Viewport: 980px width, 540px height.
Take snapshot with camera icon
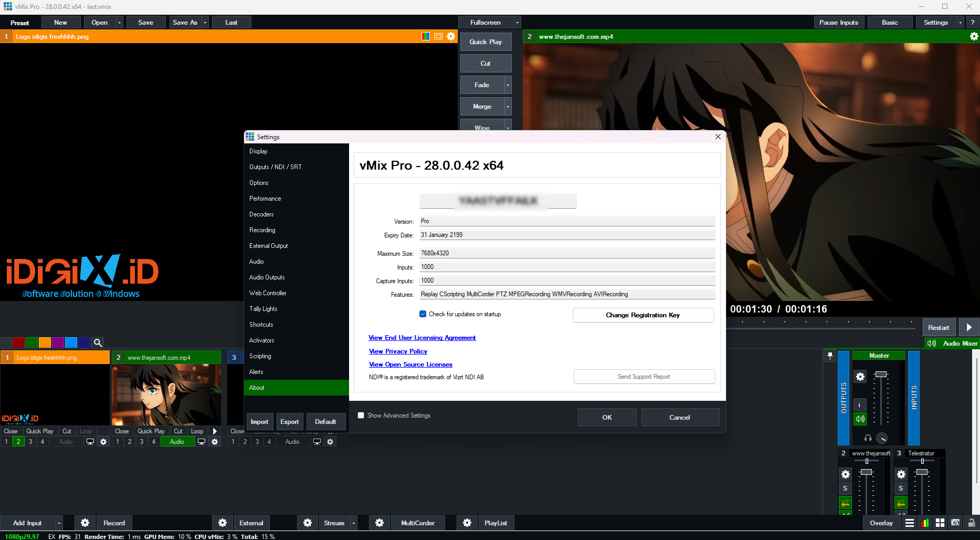click(x=955, y=523)
